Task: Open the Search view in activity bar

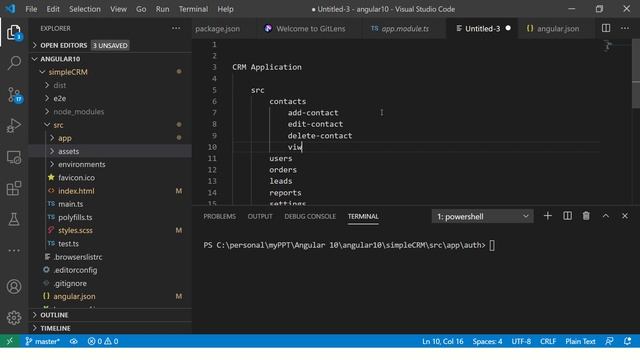Action: [14, 63]
